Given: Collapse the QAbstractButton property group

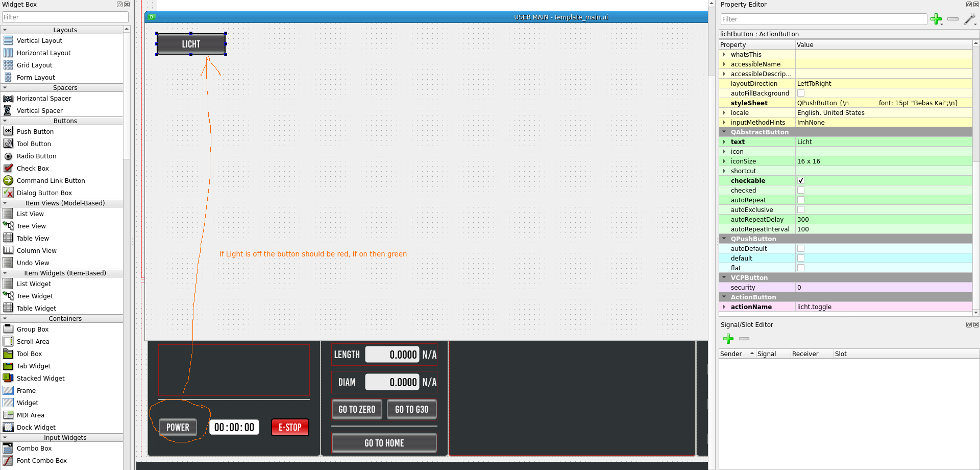Looking at the screenshot, I should [x=724, y=132].
